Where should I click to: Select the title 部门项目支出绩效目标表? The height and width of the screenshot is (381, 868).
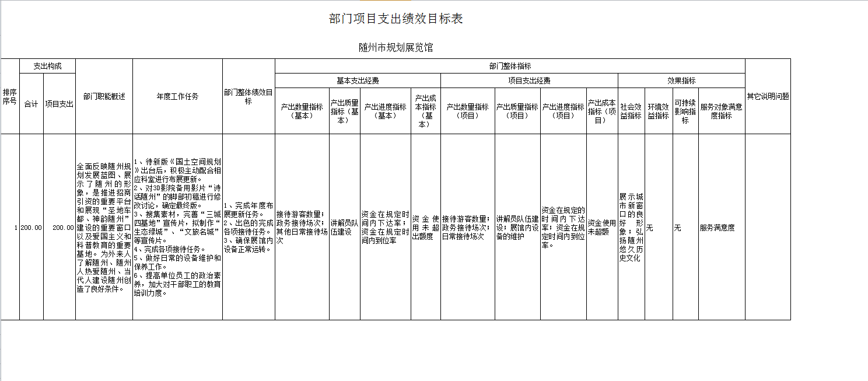(396, 19)
